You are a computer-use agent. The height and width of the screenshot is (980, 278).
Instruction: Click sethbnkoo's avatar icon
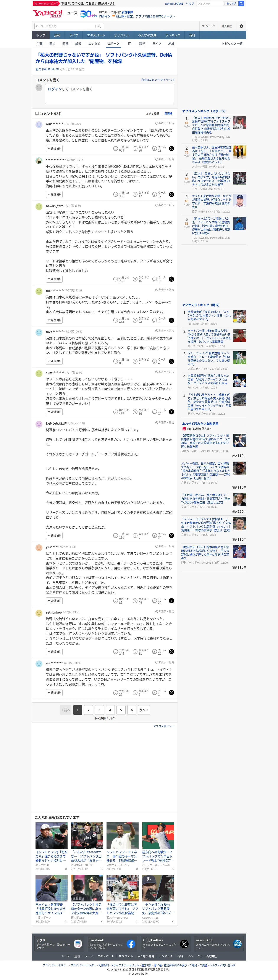point(39,613)
